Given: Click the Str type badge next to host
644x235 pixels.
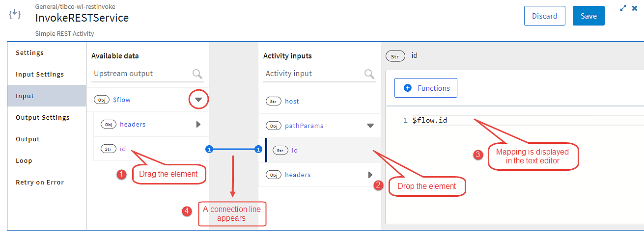Looking at the screenshot, I should 273,101.
